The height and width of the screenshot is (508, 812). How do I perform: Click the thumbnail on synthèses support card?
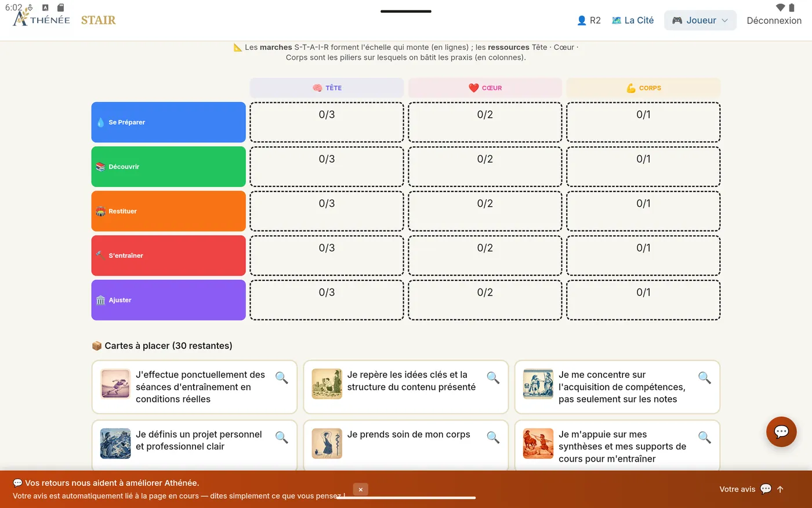[x=538, y=444]
